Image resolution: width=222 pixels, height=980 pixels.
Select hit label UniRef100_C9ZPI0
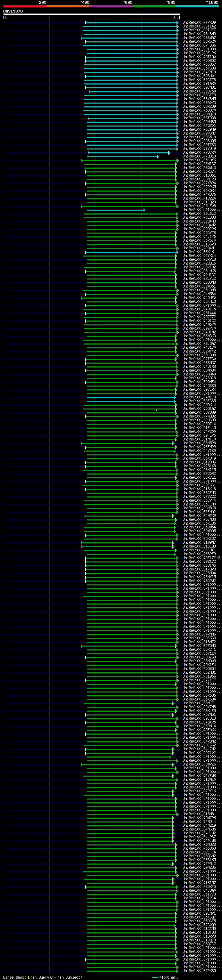(x=199, y=328)
